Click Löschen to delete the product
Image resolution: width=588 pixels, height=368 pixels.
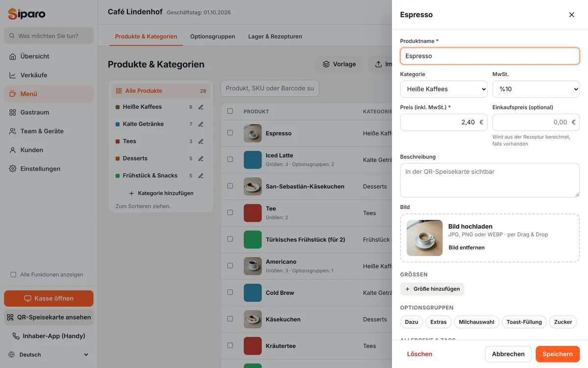pos(419,354)
